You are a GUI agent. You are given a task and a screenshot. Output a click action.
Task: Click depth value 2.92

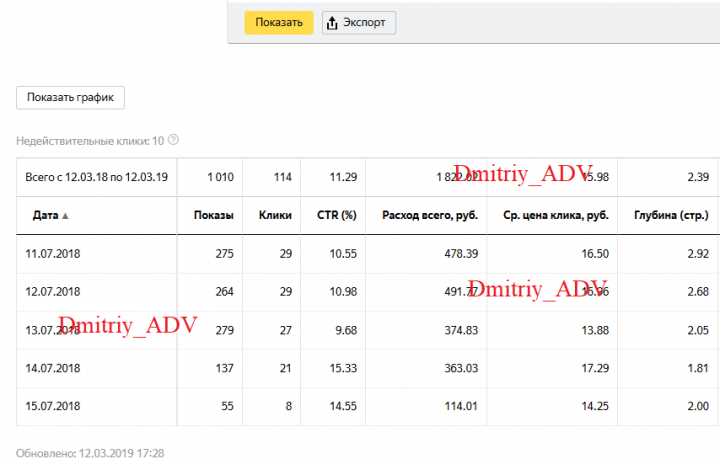coord(698,254)
